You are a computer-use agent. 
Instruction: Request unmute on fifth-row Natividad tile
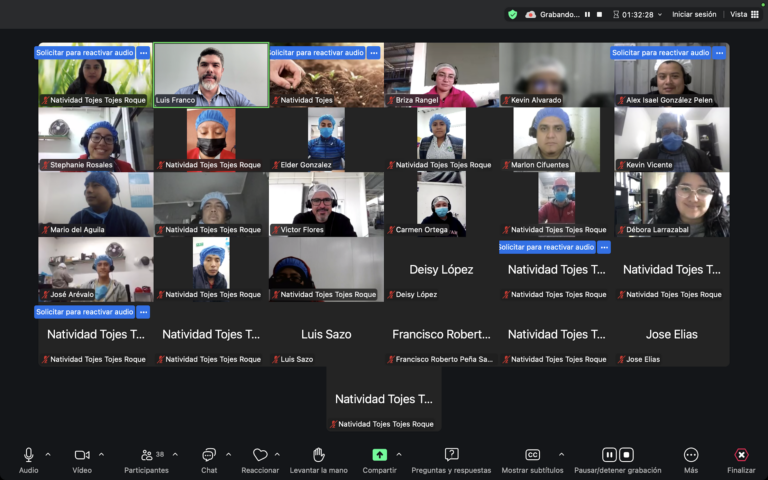[85, 312]
